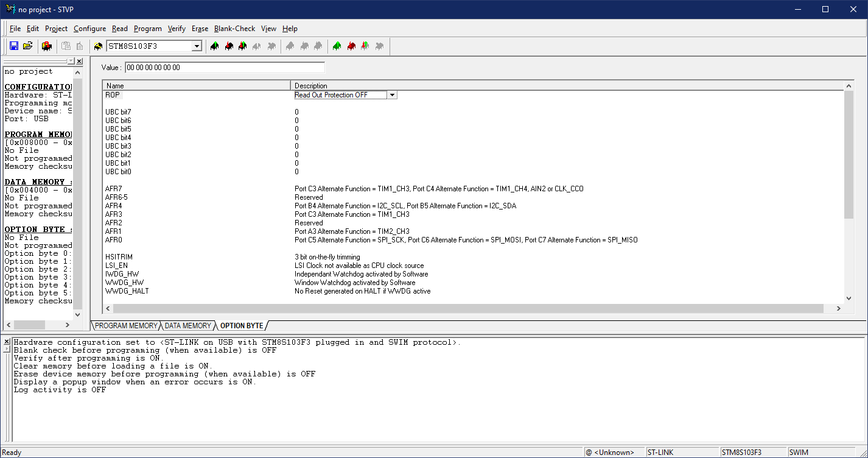Click the Open file folder icon

(x=28, y=46)
